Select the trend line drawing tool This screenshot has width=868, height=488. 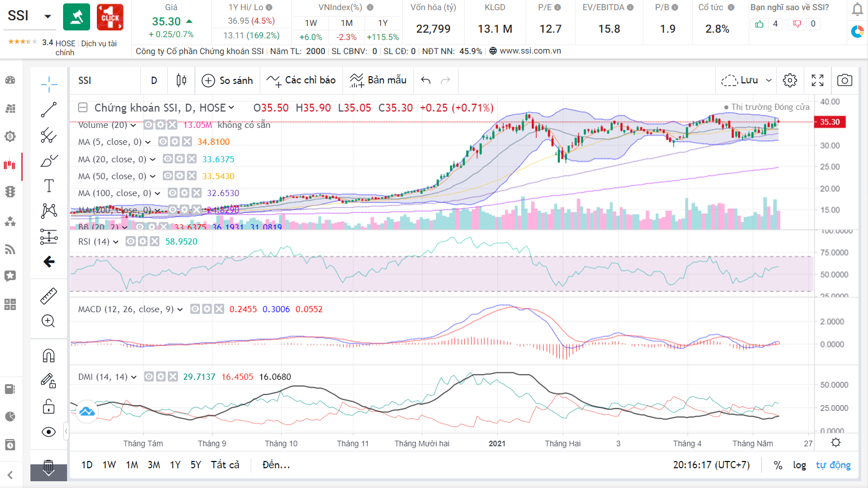pos(49,110)
